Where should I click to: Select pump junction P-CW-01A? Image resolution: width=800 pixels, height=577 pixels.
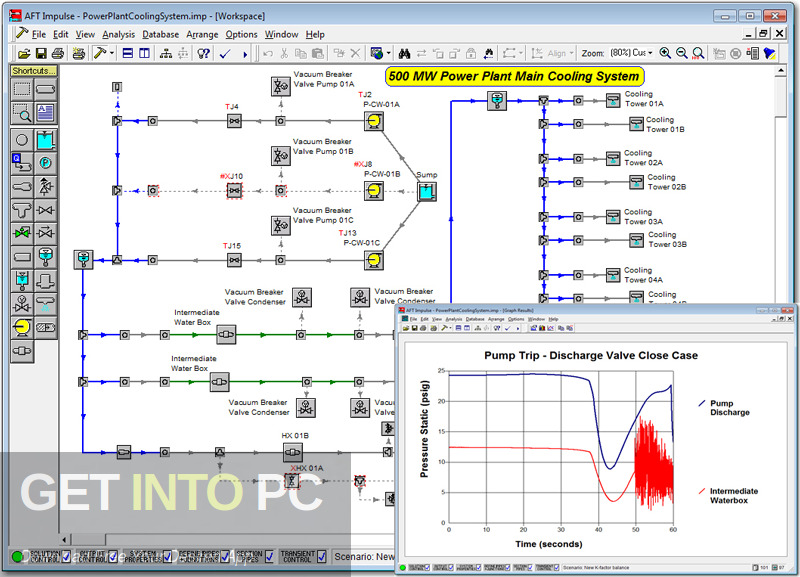[373, 121]
